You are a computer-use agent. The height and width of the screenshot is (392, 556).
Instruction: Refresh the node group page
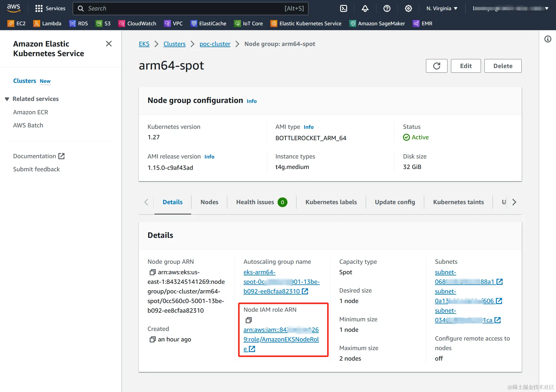(436, 66)
